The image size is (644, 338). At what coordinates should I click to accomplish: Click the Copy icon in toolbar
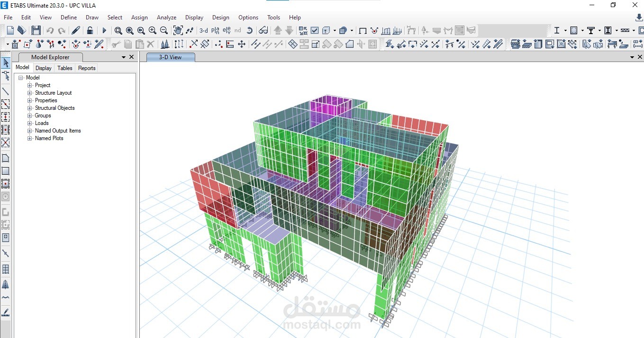point(128,44)
